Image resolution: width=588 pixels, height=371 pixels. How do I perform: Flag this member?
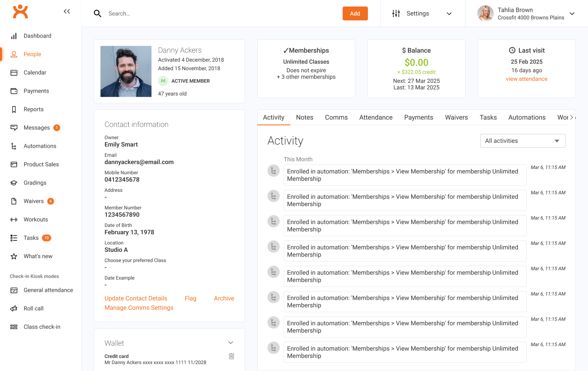click(x=190, y=298)
